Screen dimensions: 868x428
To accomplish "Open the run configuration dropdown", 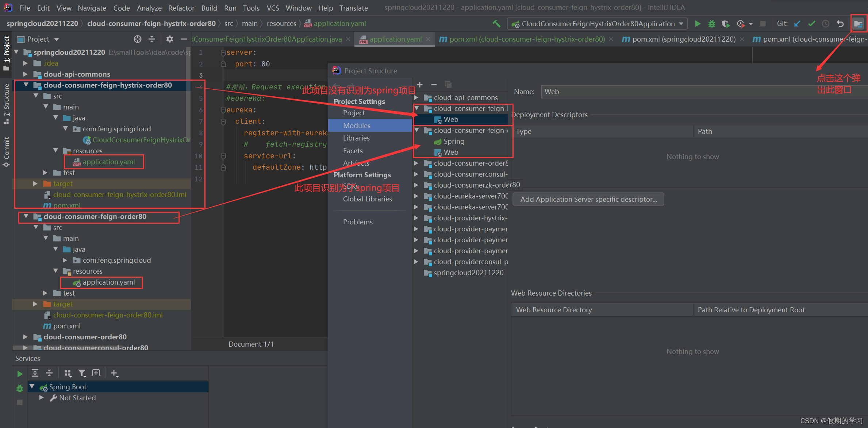I will (597, 24).
